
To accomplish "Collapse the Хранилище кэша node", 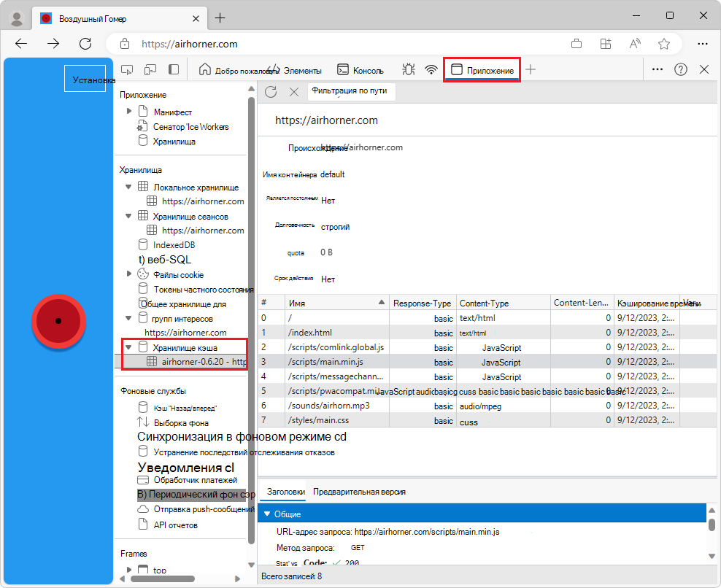I will click(x=128, y=347).
